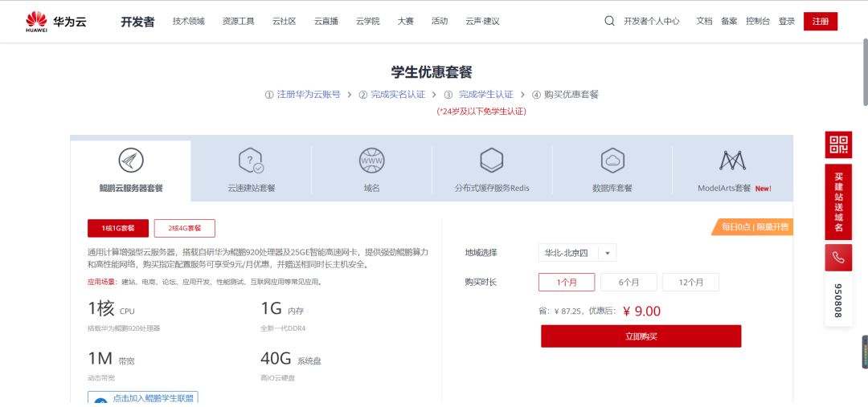
Task: Open the 资源工具 menu
Action: [x=239, y=22]
